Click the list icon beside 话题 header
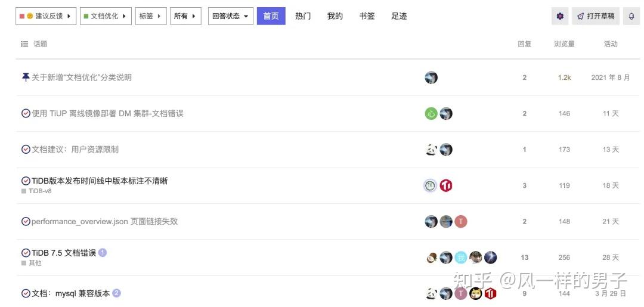 click(x=24, y=44)
